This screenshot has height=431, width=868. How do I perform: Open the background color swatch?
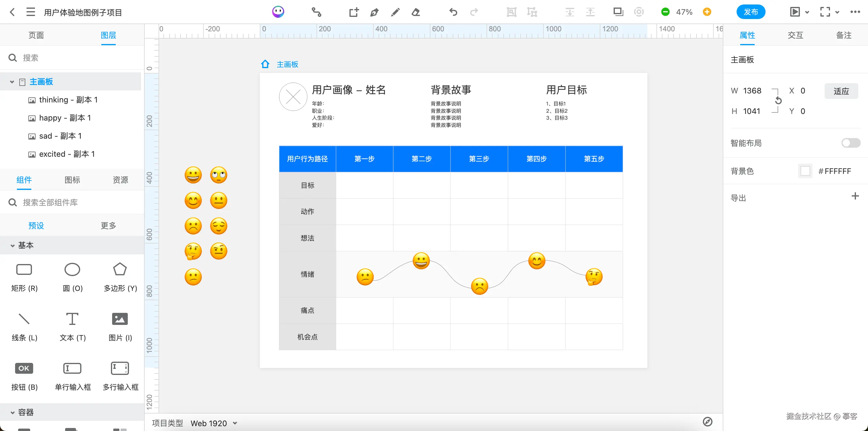click(x=805, y=171)
